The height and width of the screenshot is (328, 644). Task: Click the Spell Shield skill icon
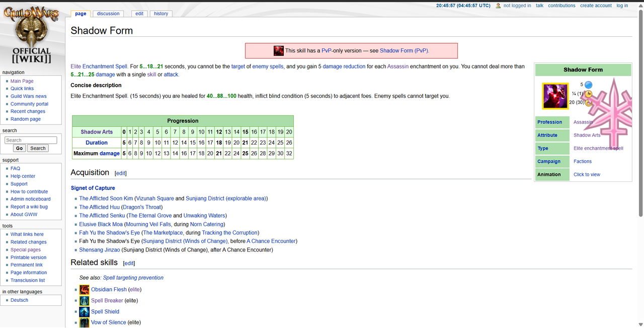coord(84,311)
